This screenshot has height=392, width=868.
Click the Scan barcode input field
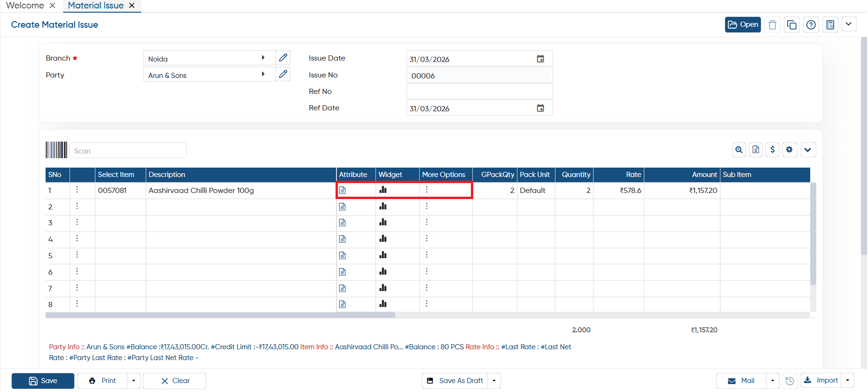click(128, 151)
